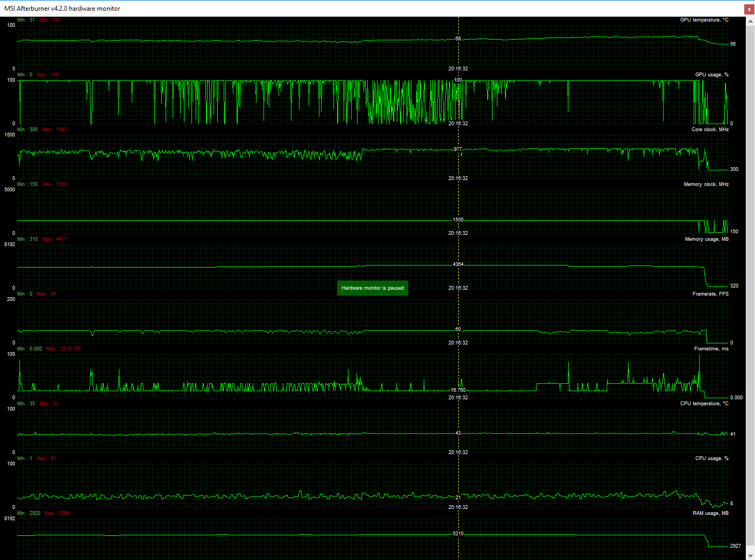
Task: Select the 'Memory clock, MHz' graph label
Action: coord(706,184)
